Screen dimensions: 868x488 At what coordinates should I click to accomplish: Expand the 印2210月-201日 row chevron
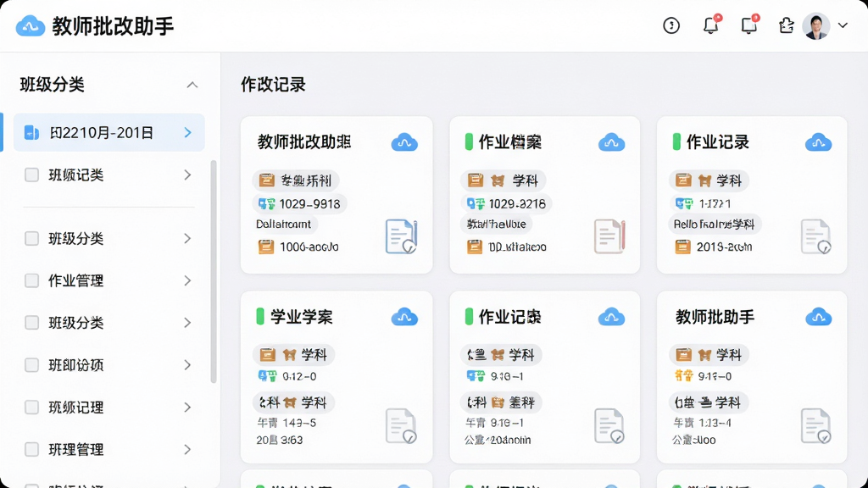[x=187, y=132]
